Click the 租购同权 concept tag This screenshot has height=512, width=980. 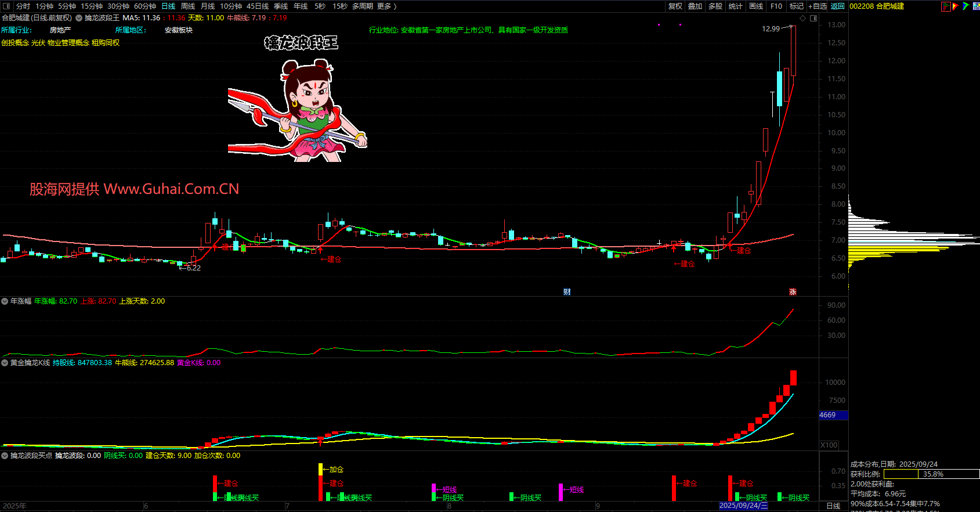click(x=106, y=43)
